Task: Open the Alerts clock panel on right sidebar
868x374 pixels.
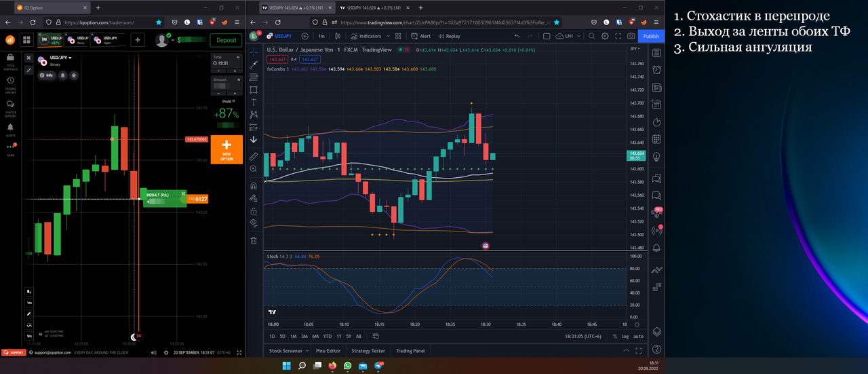Action: (x=656, y=70)
